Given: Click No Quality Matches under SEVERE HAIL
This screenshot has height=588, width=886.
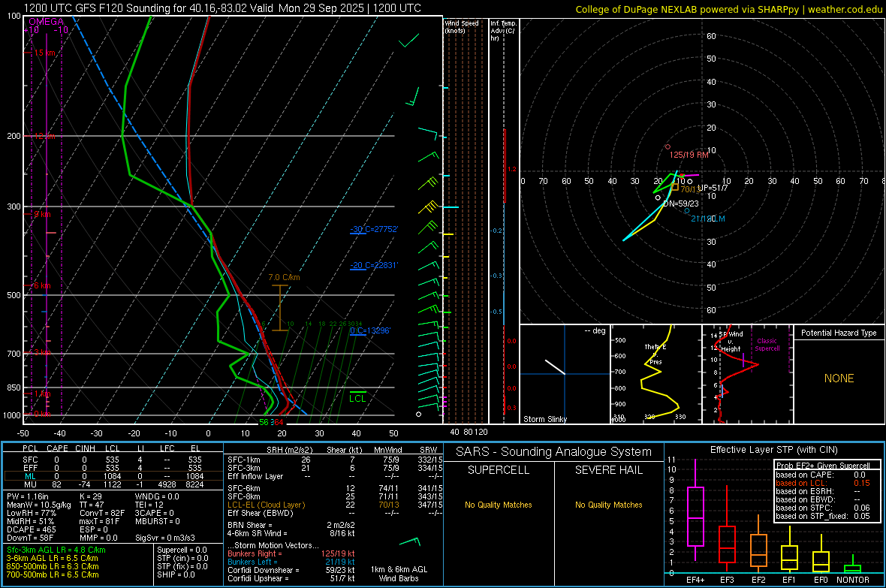Looking at the screenshot, I should coord(608,505).
